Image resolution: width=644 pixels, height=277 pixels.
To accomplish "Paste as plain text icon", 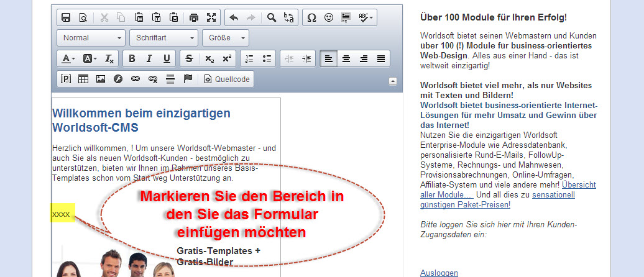I will pos(156,17).
